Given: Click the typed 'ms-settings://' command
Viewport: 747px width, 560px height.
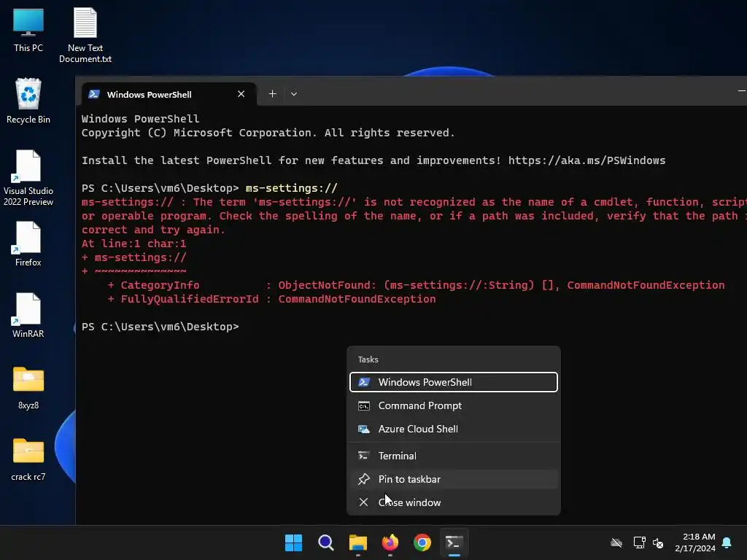Looking at the screenshot, I should point(292,188).
